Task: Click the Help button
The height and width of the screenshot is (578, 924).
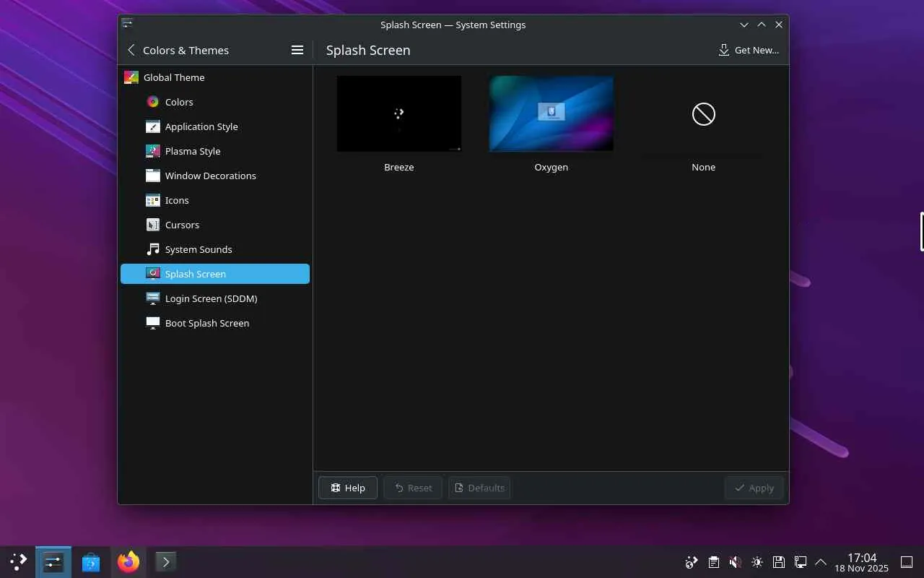Action: pyautogui.click(x=347, y=488)
